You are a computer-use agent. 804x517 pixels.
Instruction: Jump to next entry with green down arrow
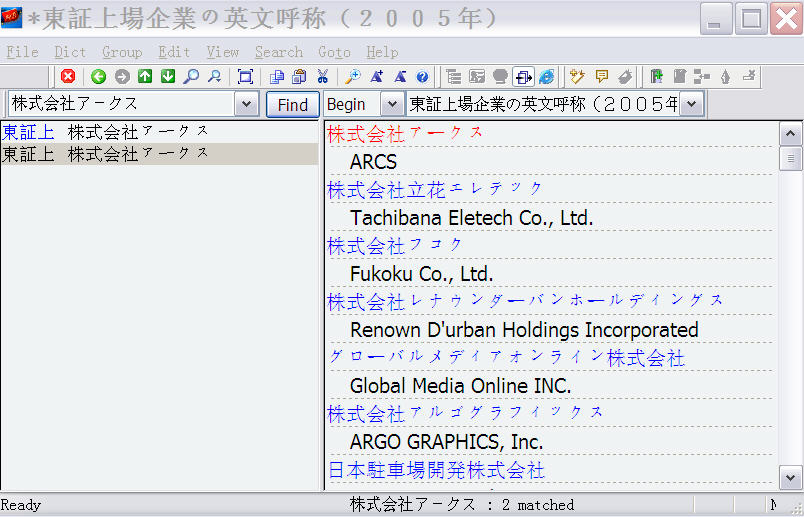pyautogui.click(x=168, y=77)
